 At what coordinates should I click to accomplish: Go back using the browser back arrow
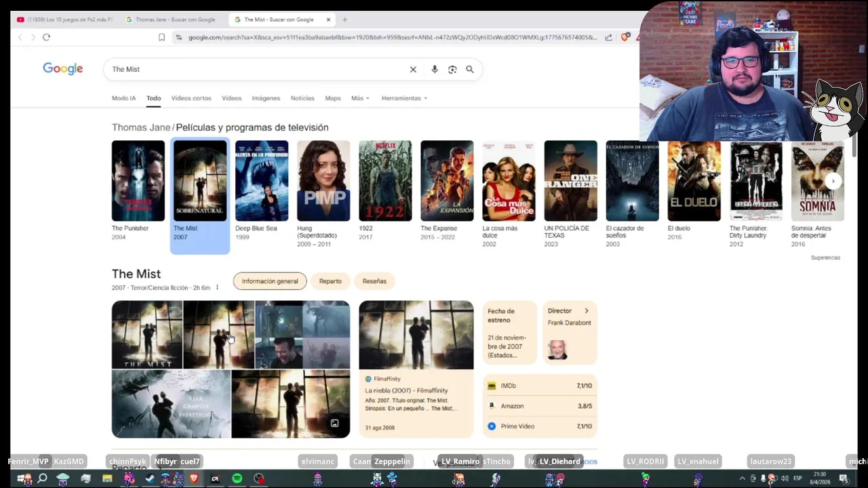20,37
